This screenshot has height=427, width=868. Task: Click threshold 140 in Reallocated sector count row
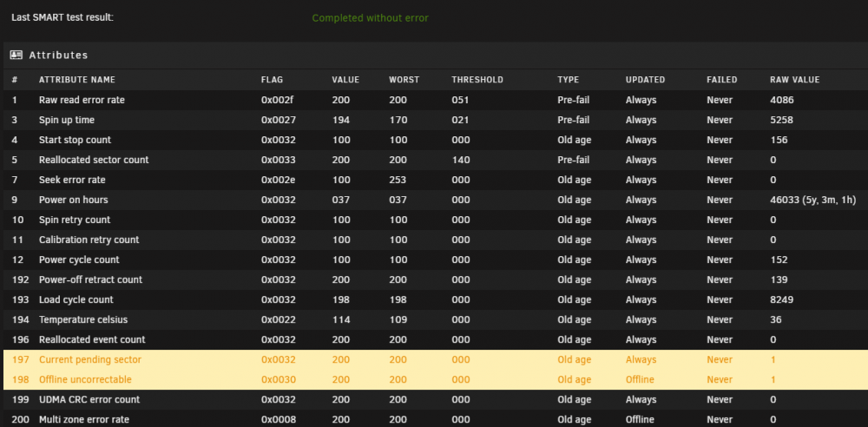(x=461, y=160)
